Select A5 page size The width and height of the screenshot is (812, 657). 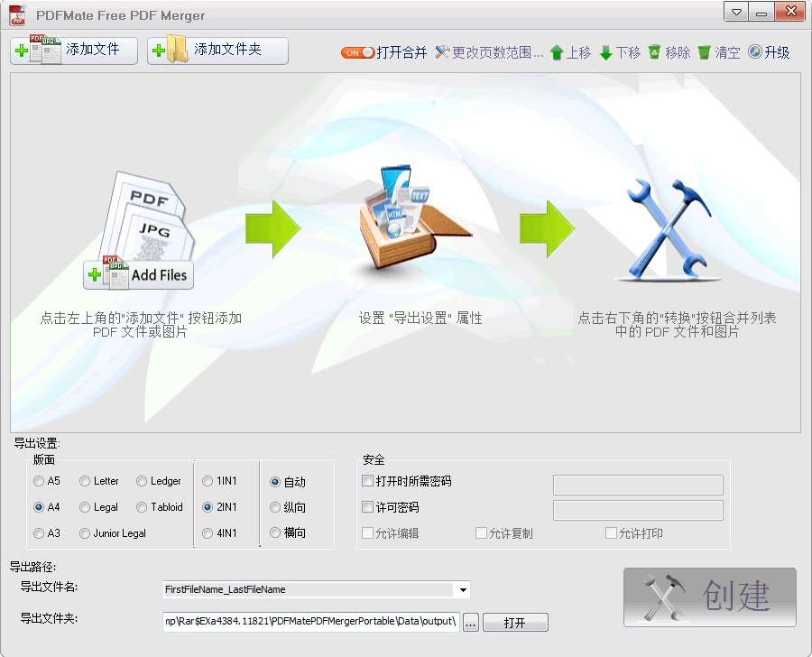[x=38, y=481]
